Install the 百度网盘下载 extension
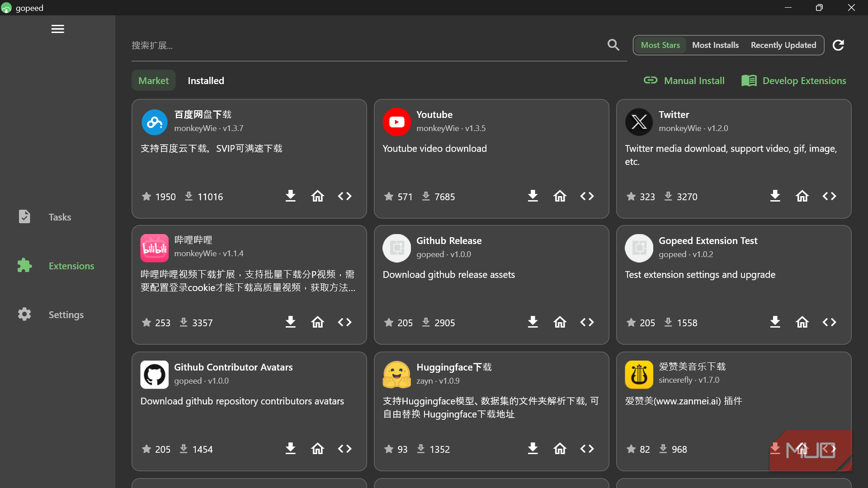This screenshot has width=868, height=488. pyautogui.click(x=290, y=196)
